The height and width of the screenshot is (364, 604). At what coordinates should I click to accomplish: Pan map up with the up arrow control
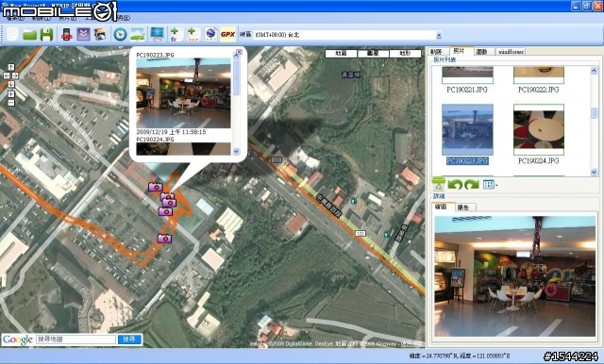(10, 67)
